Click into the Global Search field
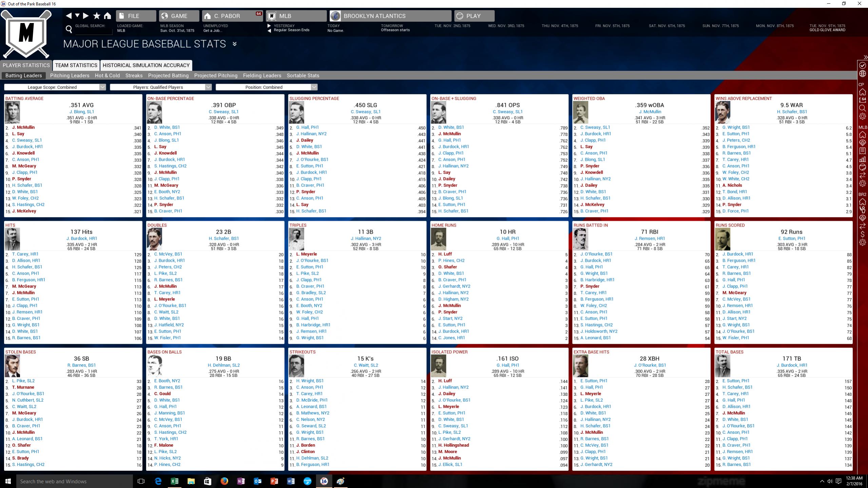 pos(93,31)
